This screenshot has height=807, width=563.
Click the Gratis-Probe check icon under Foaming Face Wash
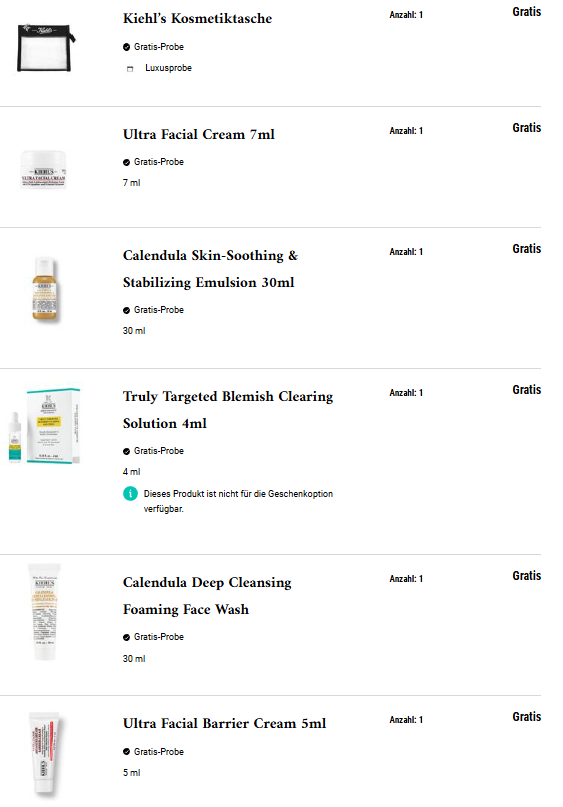tap(126, 638)
